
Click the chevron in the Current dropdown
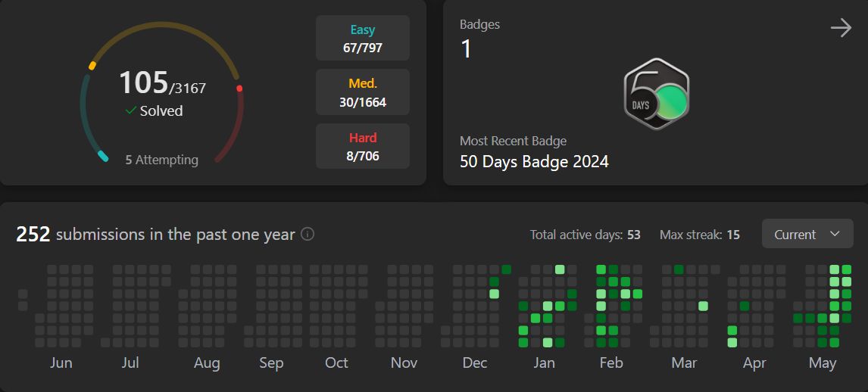click(835, 234)
